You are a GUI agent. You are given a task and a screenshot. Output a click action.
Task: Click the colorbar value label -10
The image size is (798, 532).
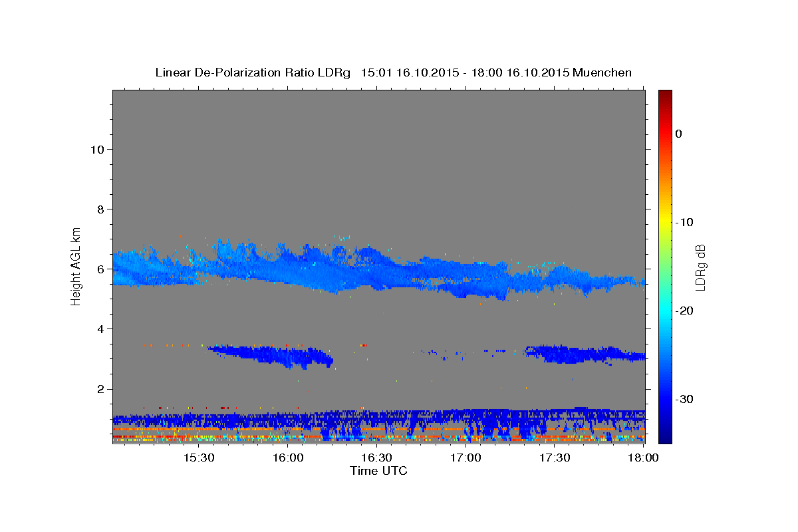tap(684, 222)
